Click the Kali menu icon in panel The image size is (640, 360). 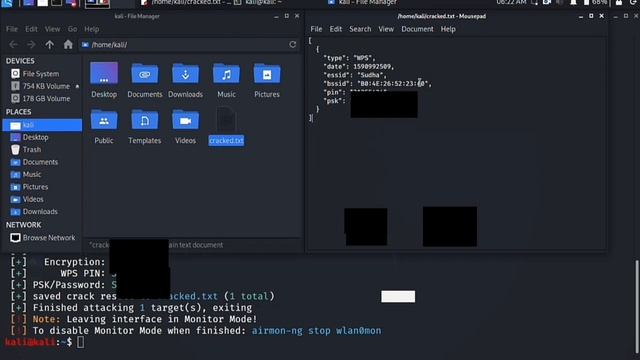(x=7, y=3)
